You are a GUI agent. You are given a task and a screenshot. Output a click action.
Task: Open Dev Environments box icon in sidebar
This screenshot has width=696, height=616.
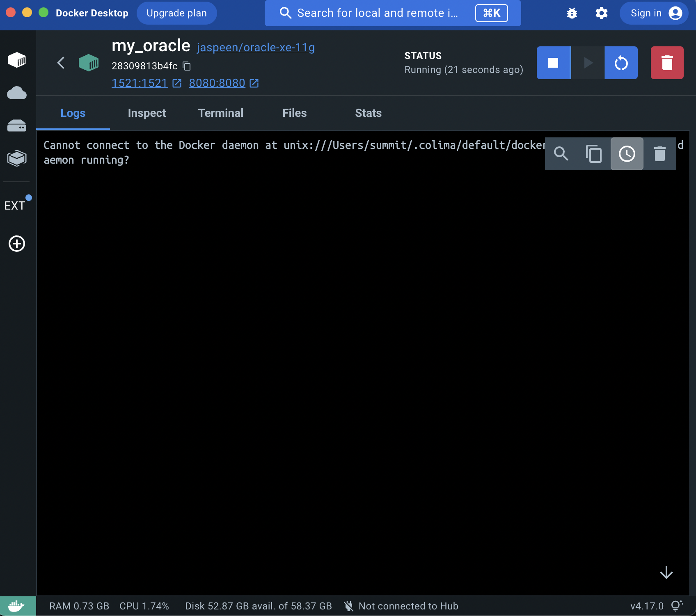[17, 158]
